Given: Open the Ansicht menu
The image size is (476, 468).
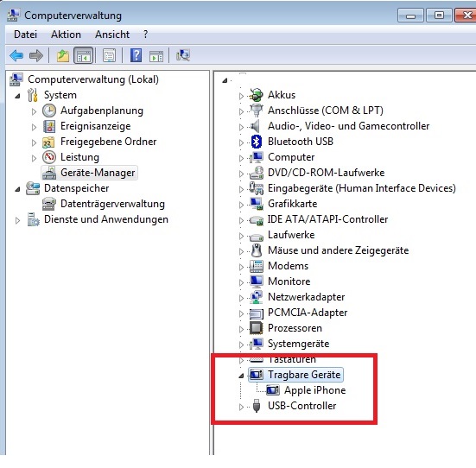Looking at the screenshot, I should tap(112, 35).
